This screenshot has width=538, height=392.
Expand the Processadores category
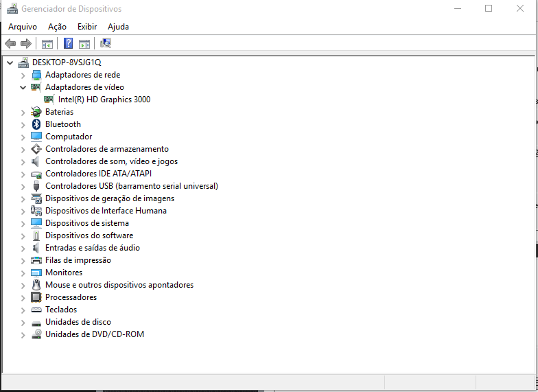(23, 297)
